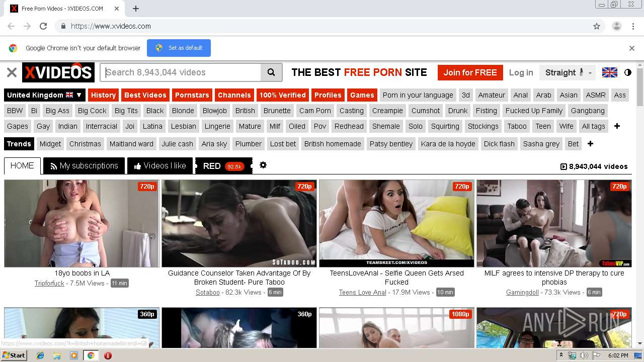The height and width of the screenshot is (362, 644).
Task: Open the 100% Verified section
Action: pyautogui.click(x=282, y=95)
